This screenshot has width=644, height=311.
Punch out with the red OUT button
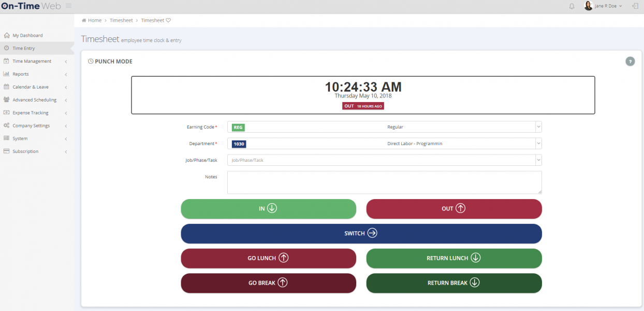[x=454, y=209]
